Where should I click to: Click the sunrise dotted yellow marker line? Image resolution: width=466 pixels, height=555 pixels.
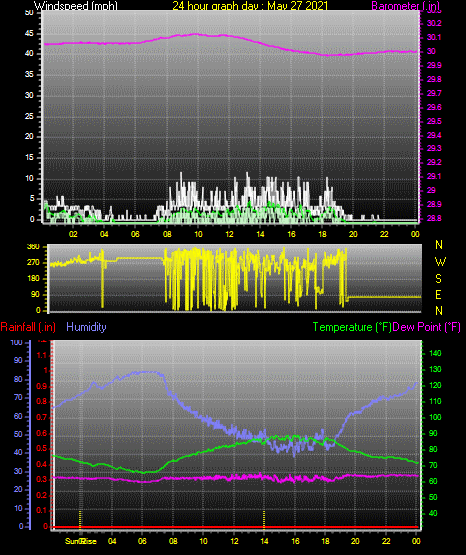[80, 519]
